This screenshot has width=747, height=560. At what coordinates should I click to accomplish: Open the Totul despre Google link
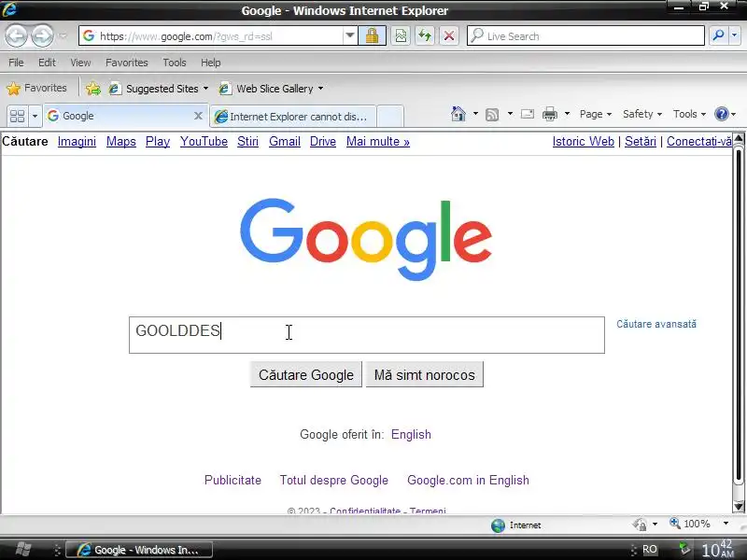(334, 480)
